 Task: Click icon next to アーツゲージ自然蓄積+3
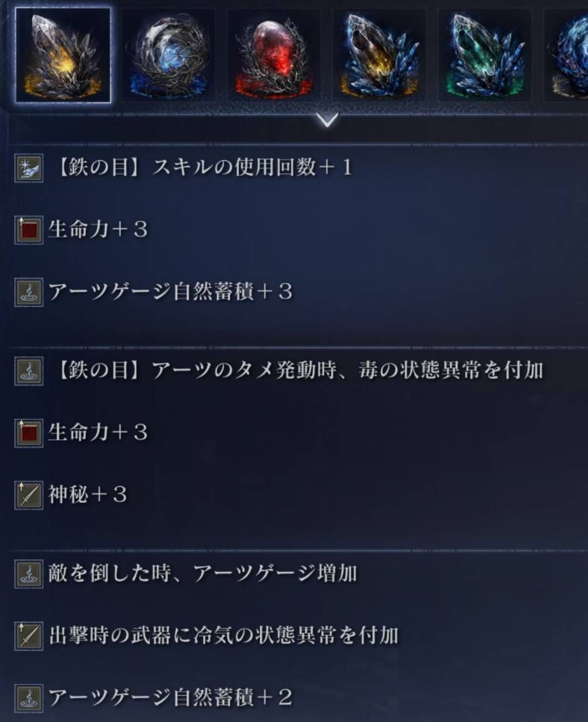click(29, 292)
